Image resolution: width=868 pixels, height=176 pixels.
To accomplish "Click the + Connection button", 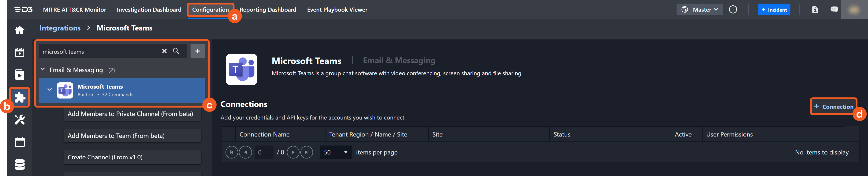I will [x=833, y=107].
